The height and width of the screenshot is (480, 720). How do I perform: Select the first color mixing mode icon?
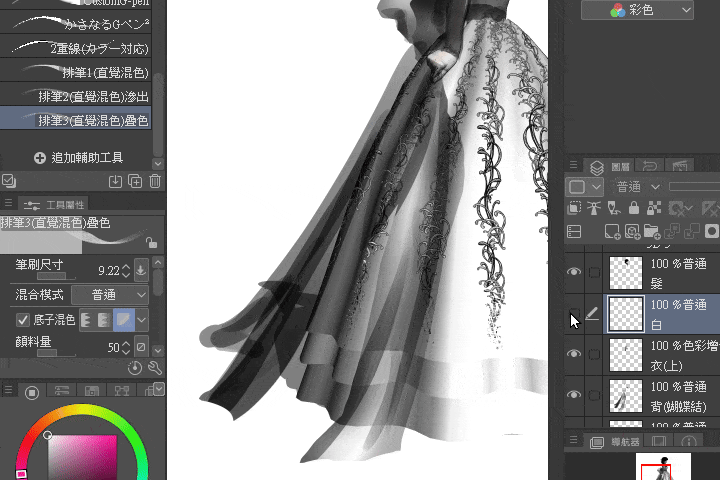86,320
